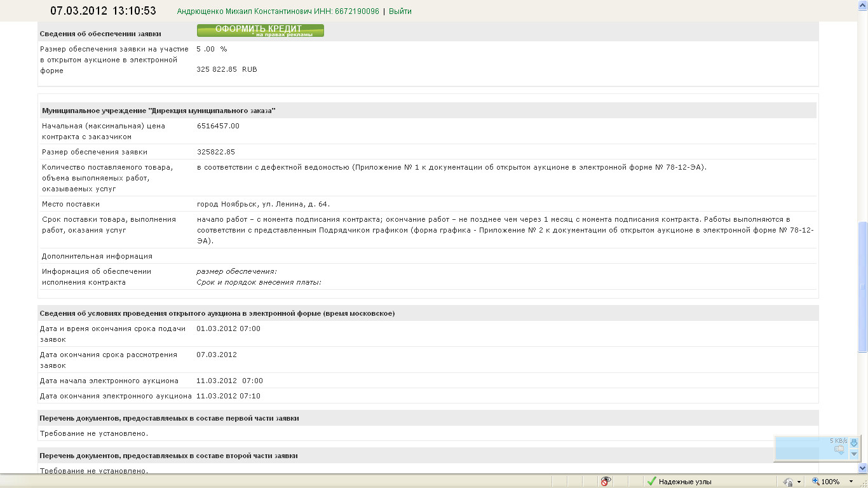868x488 pixels.
Task: Click the Выйти logout link
Action: 400,11
